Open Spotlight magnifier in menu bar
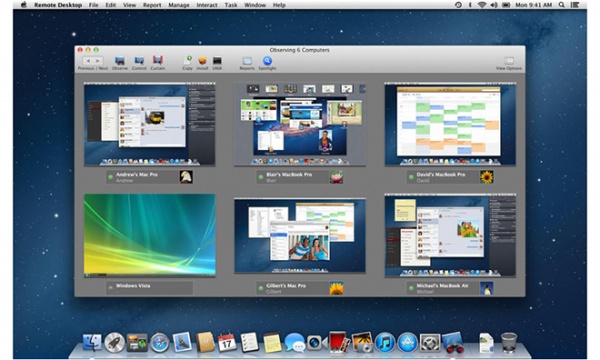 point(561,5)
